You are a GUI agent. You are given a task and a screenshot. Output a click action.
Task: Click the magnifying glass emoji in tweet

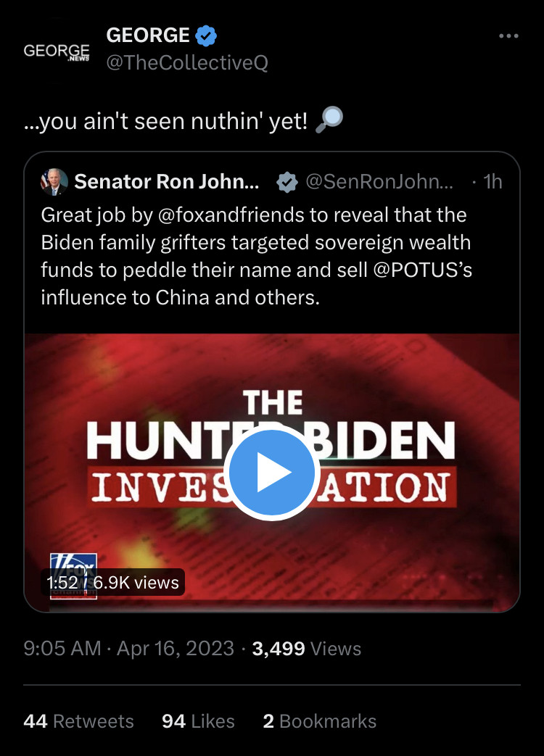pyautogui.click(x=329, y=122)
